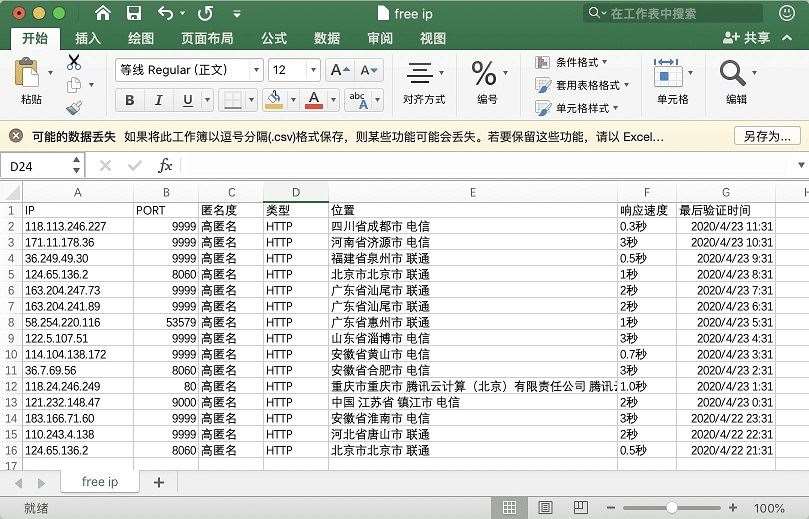The height and width of the screenshot is (519, 809).
Task: Open the font color dropdown arrow
Action: (333, 100)
